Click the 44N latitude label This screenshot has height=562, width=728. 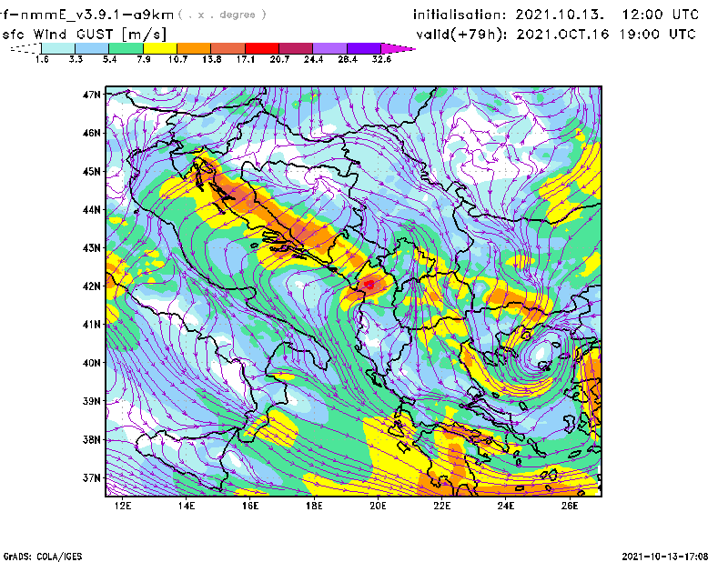click(92, 210)
